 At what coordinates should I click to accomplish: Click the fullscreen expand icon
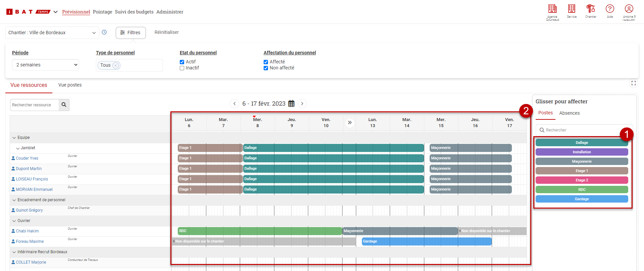click(634, 83)
